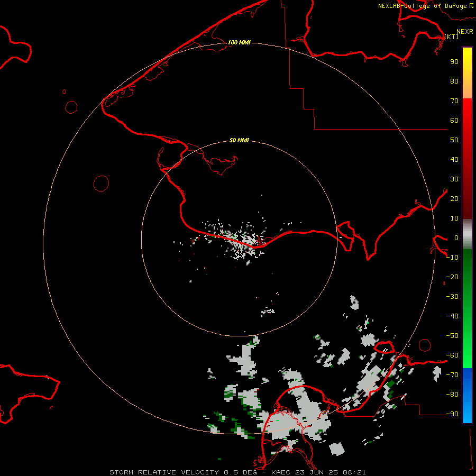Click the 50 value on velocity scale
This screenshot has height=476, width=476.
[x=454, y=140]
